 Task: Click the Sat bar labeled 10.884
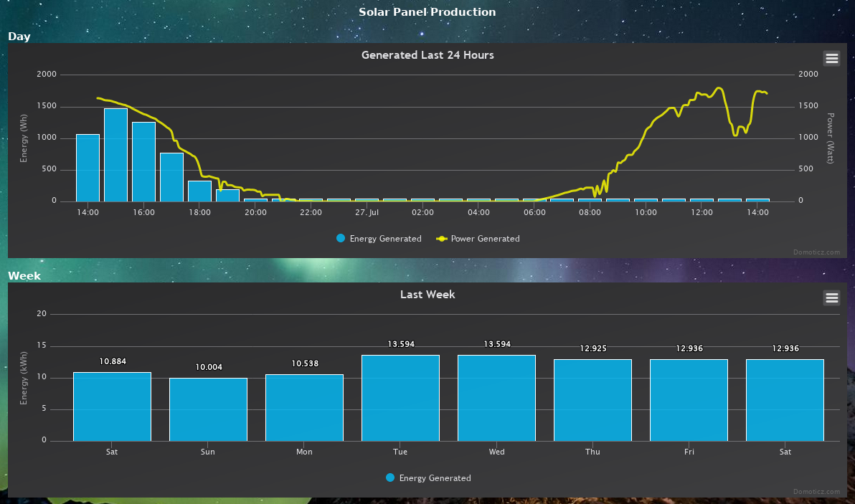(x=113, y=406)
